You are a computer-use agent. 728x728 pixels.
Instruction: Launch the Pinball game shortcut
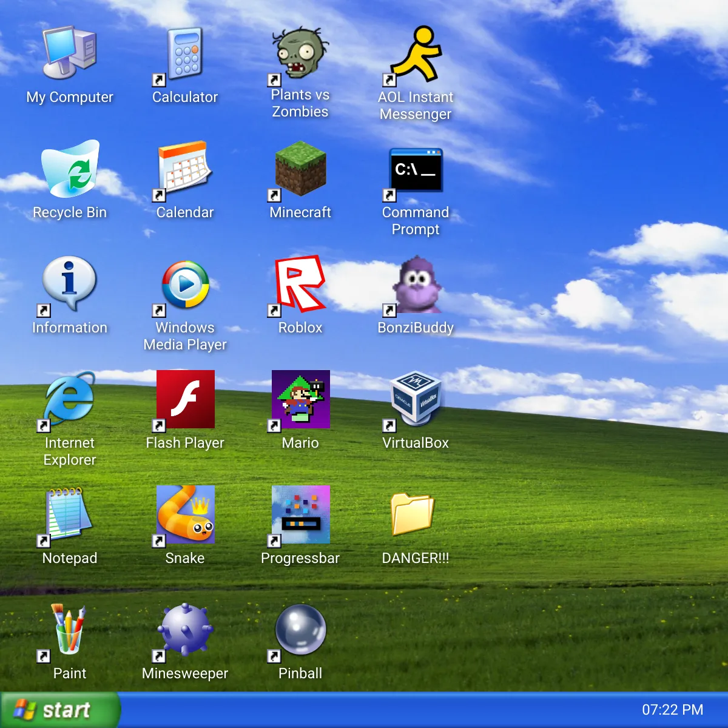(300, 630)
